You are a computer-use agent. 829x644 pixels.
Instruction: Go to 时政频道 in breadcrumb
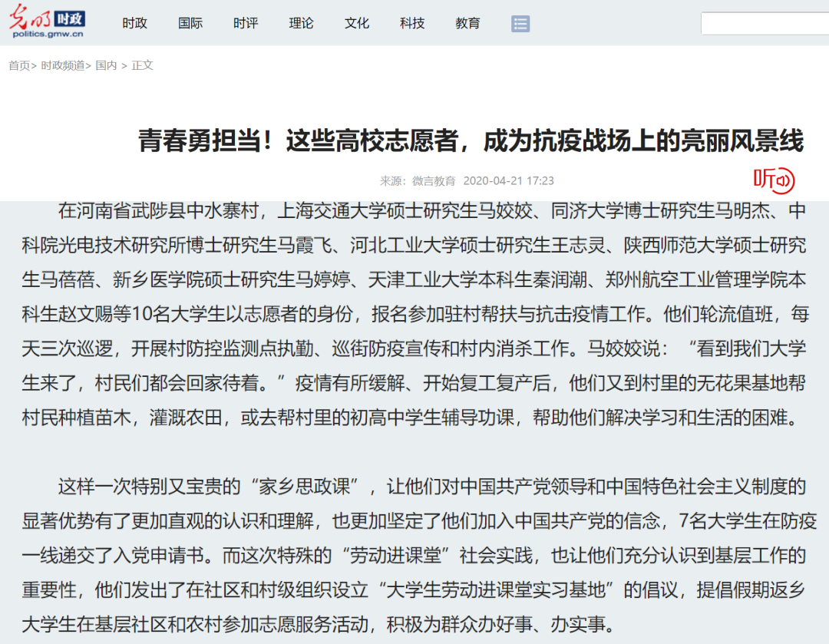coord(63,65)
